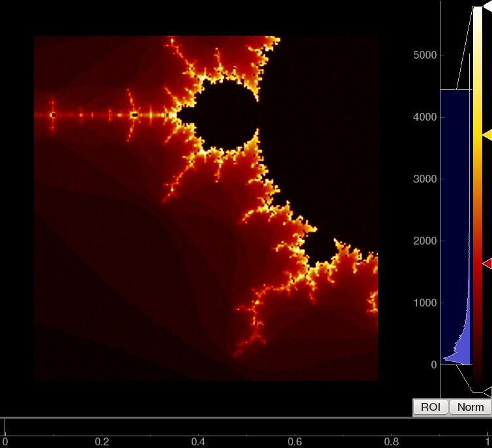Toggle the Norm button
The height and width of the screenshot is (448, 492).
[x=470, y=407]
